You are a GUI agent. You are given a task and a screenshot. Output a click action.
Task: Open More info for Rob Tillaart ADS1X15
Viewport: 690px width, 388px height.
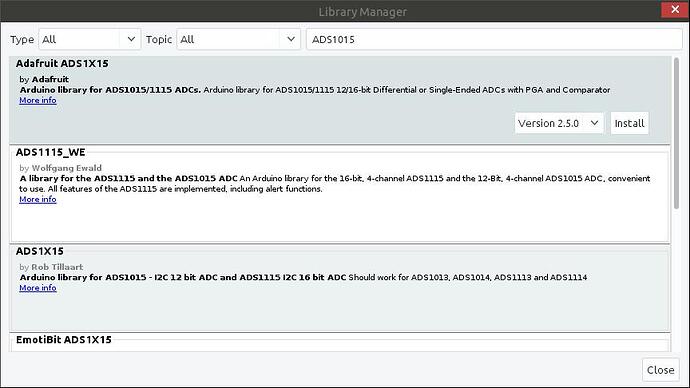coord(38,288)
